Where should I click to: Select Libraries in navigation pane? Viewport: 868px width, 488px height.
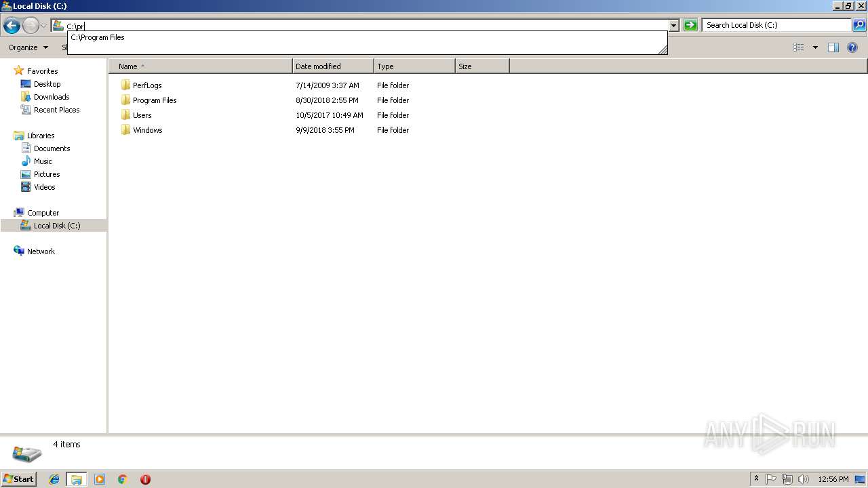(x=41, y=136)
